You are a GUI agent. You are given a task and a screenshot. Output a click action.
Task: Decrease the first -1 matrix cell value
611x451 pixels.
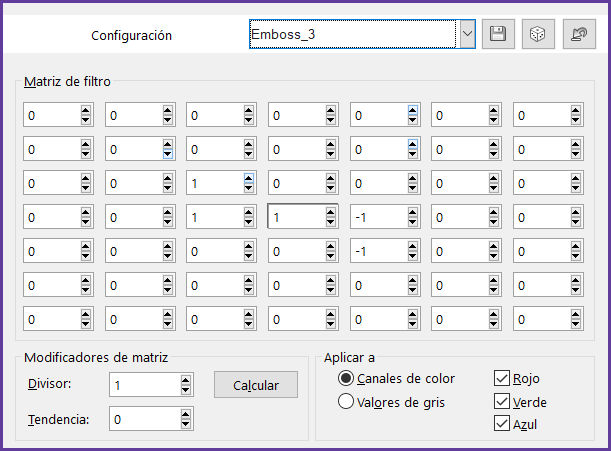coord(413,222)
